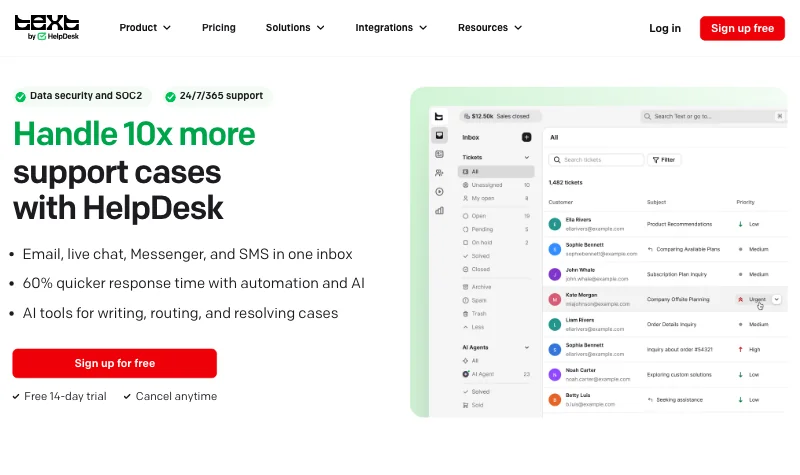Open Inquiry about order #54321 ticket
The image size is (800, 475).
point(680,349)
